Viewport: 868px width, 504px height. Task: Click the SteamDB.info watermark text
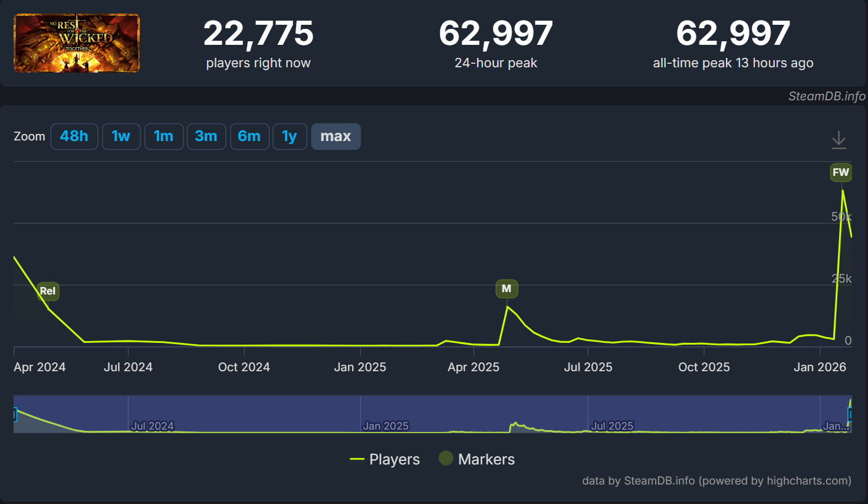click(827, 96)
